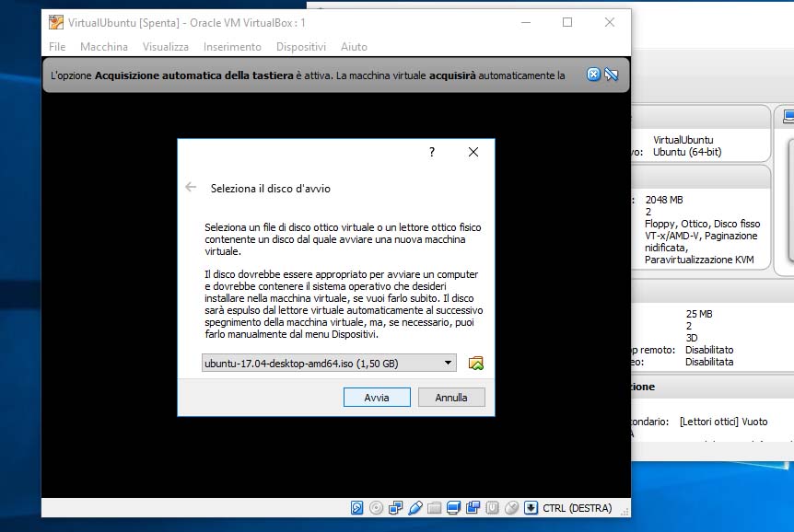Viewport: 794px width, 532px height.
Task: Click the display settings status icon
Action: coord(454,508)
